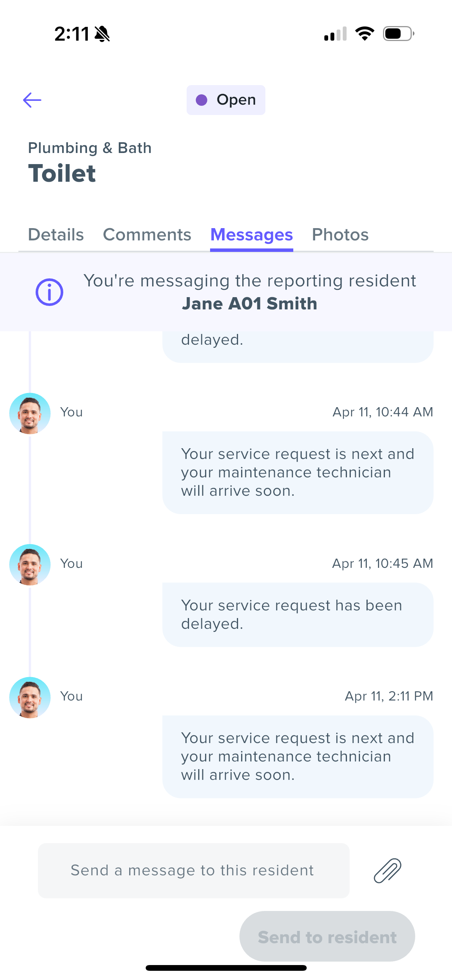Select the 10:45 AM delayed message bubble
The image size is (452, 980).
(298, 615)
